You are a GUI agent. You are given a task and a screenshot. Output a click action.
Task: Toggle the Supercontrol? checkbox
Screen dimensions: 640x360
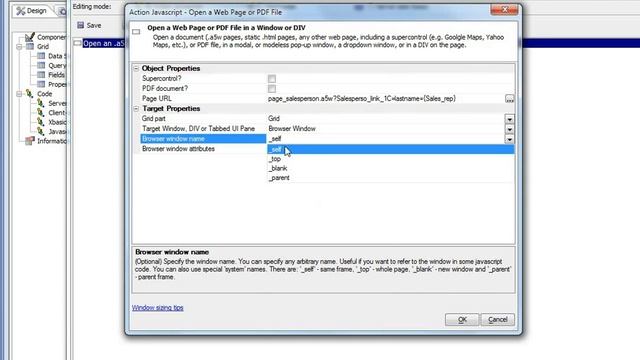(x=272, y=78)
